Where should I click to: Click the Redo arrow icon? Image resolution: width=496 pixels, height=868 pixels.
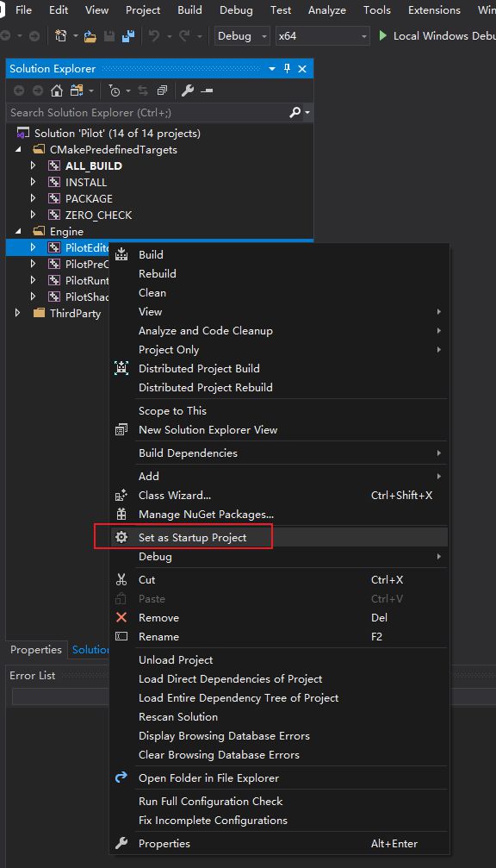click(x=184, y=36)
